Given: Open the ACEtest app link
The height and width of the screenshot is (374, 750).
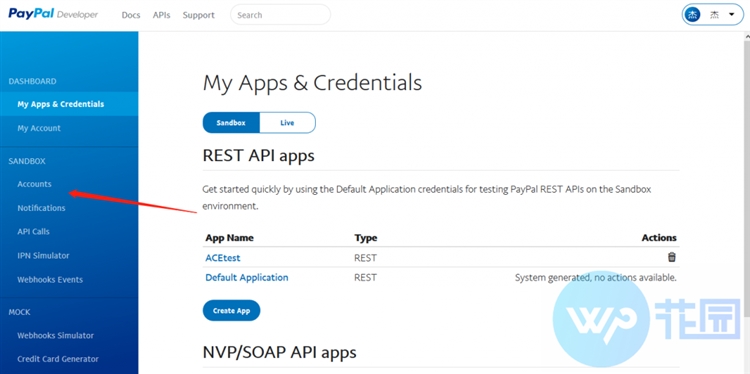Looking at the screenshot, I should tap(223, 258).
